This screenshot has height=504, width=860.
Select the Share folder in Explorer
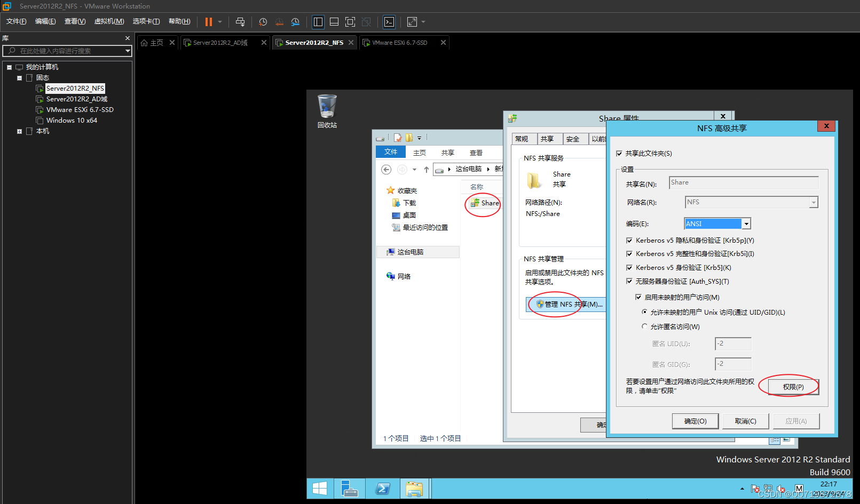coord(485,203)
